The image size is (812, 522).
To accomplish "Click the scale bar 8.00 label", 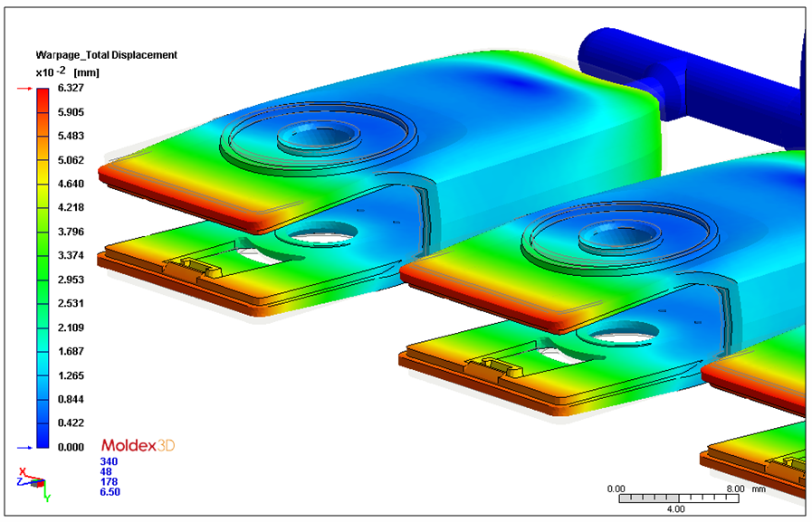I will (x=735, y=489).
